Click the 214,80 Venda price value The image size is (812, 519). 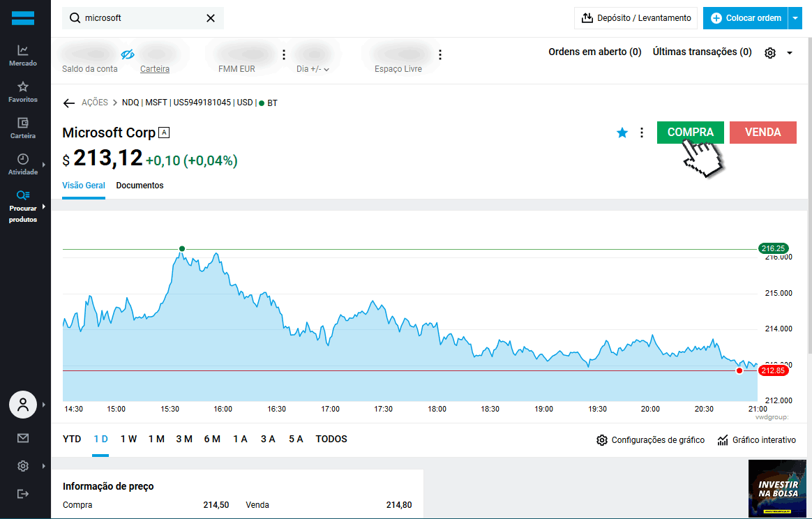click(x=399, y=505)
